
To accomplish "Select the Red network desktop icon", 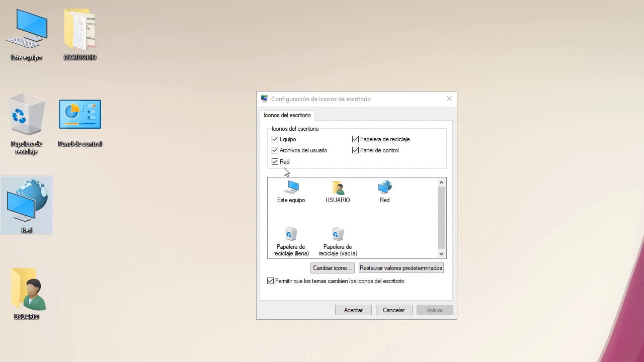I will 27,205.
